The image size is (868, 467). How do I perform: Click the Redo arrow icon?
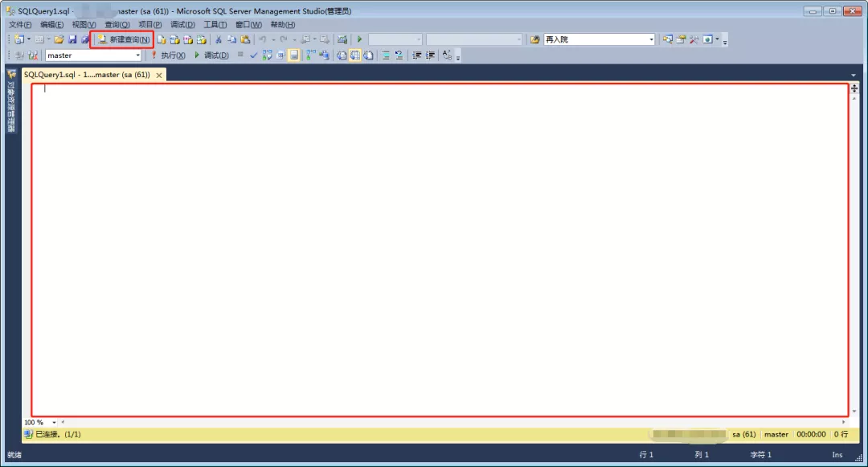[x=284, y=39]
